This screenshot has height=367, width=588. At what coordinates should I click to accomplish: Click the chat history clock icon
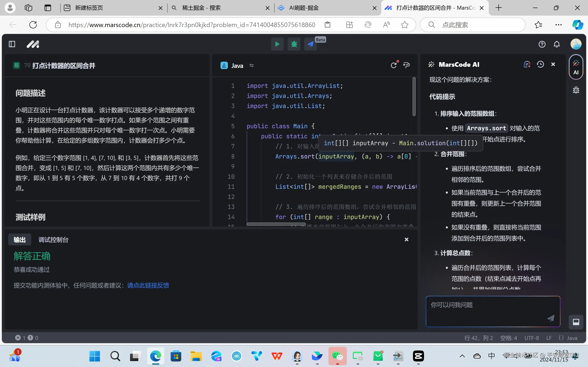click(x=540, y=64)
